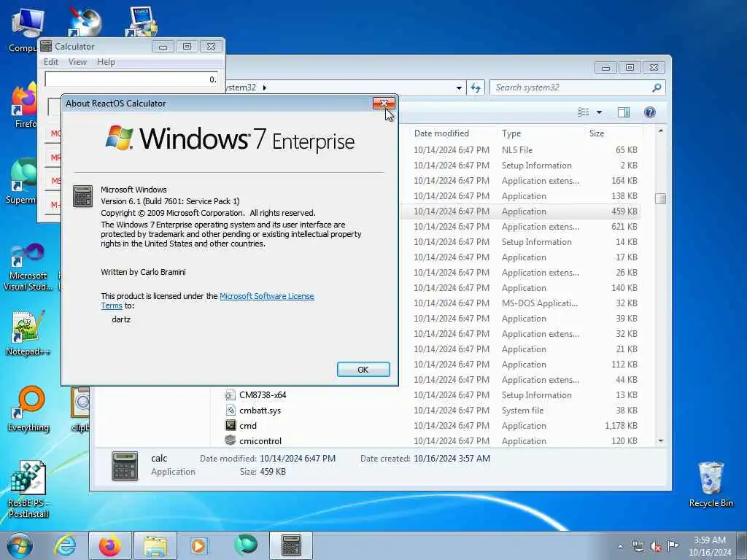Open the Supermium desktop shortcut
Image resolution: width=747 pixels, height=560 pixels.
21,182
